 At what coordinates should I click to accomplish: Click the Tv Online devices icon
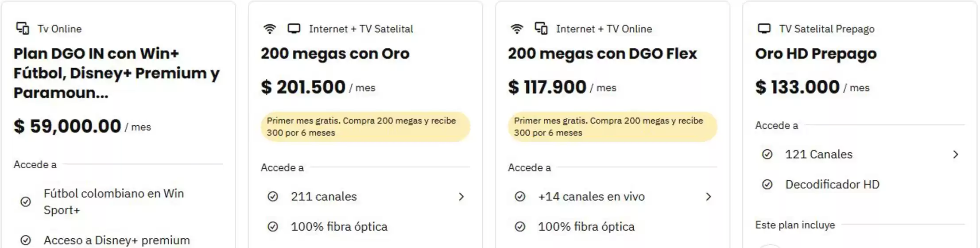pos(23,28)
